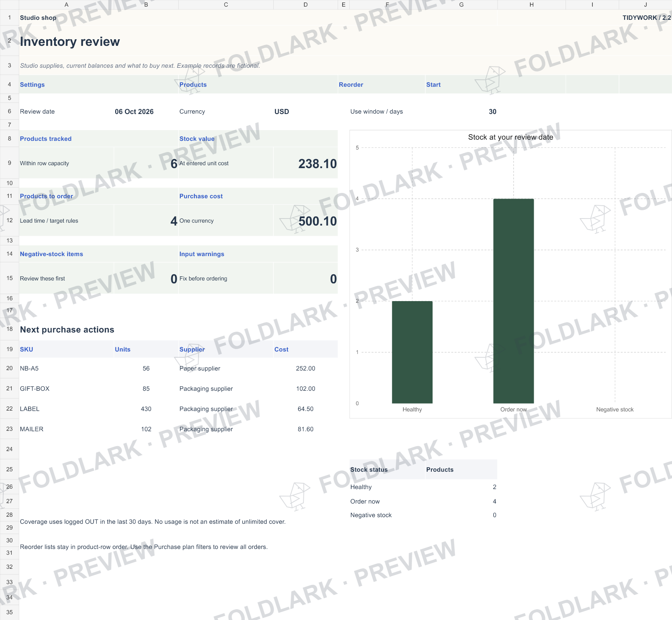672x620 pixels.
Task: Click the cost value 81.60
Action: point(305,429)
